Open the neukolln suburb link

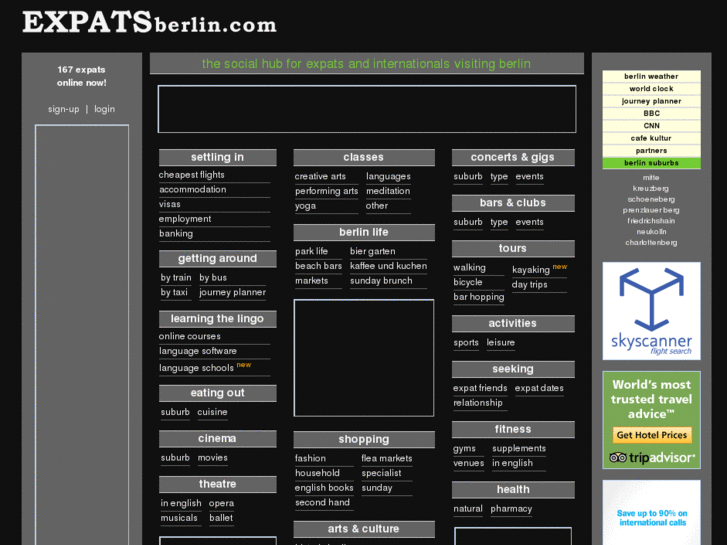tap(651, 231)
